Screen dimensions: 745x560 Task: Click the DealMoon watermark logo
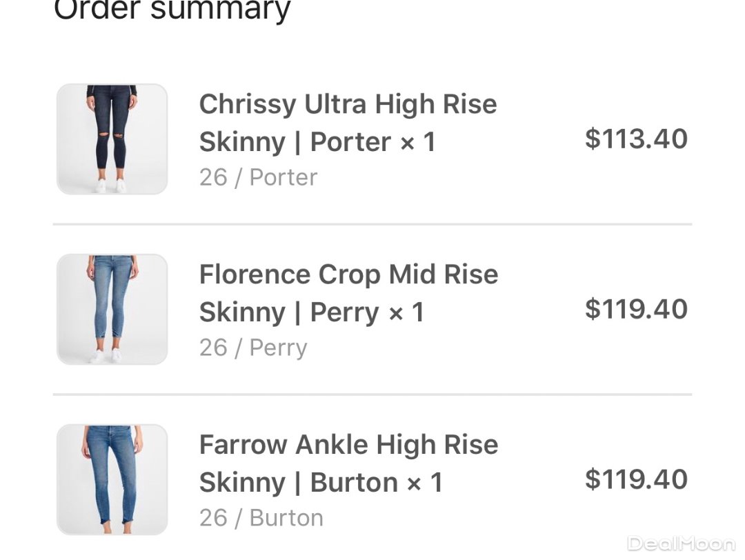[681, 544]
